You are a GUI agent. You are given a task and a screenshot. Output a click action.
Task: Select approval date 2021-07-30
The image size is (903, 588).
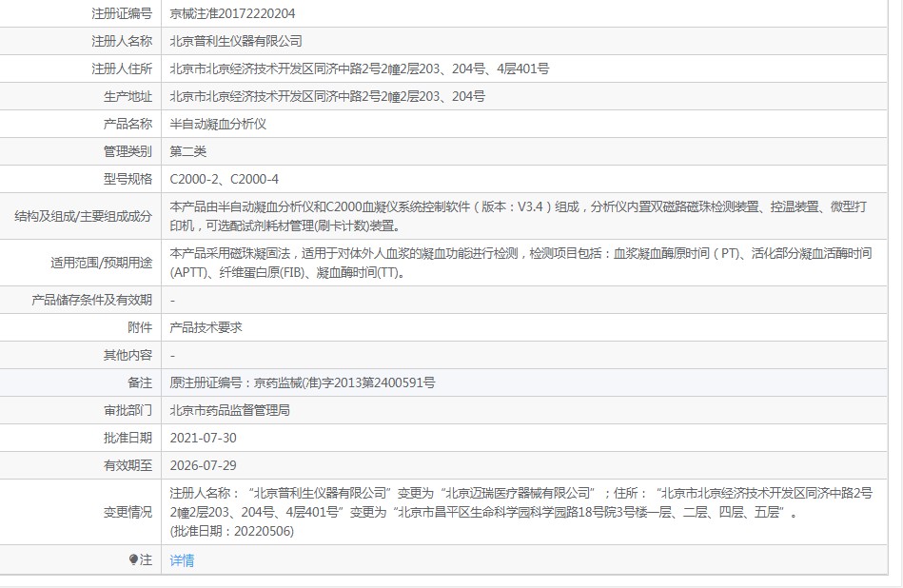pos(204,438)
